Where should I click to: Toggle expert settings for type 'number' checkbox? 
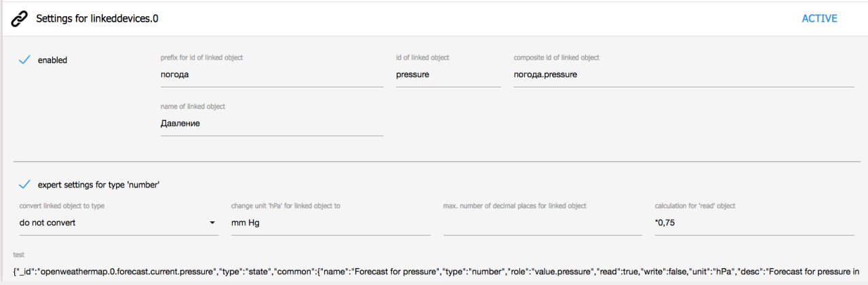click(x=24, y=184)
